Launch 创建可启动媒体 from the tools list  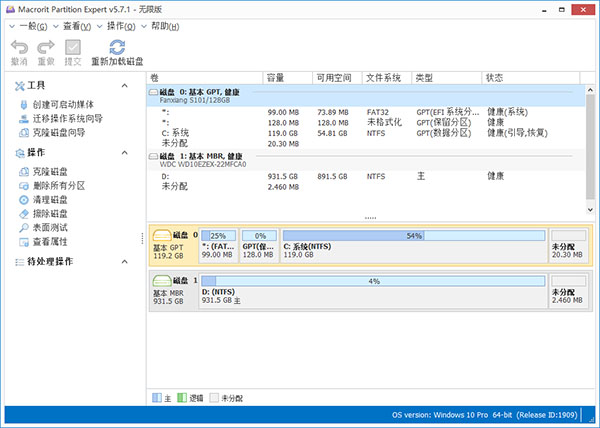click(x=68, y=104)
